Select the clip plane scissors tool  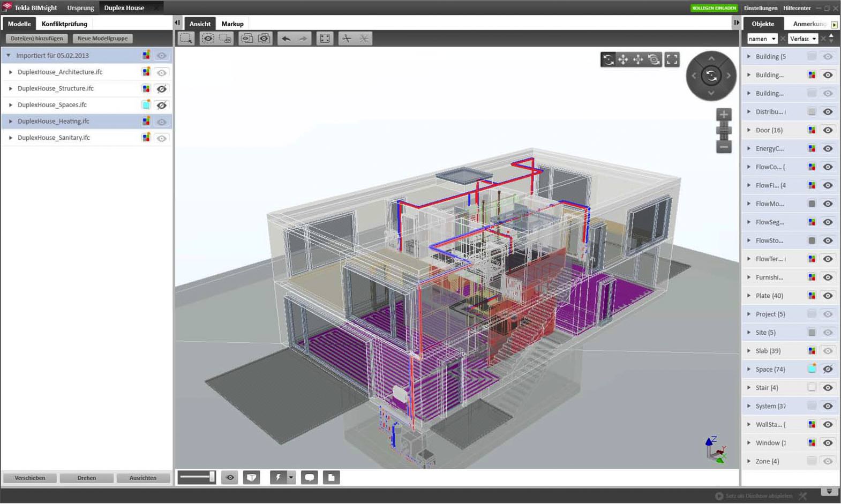pyautogui.click(x=347, y=39)
